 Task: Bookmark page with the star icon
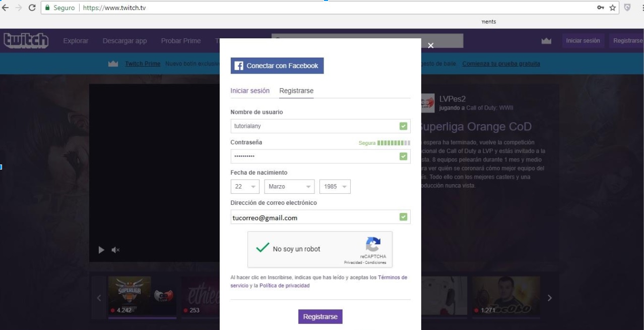click(x=613, y=8)
